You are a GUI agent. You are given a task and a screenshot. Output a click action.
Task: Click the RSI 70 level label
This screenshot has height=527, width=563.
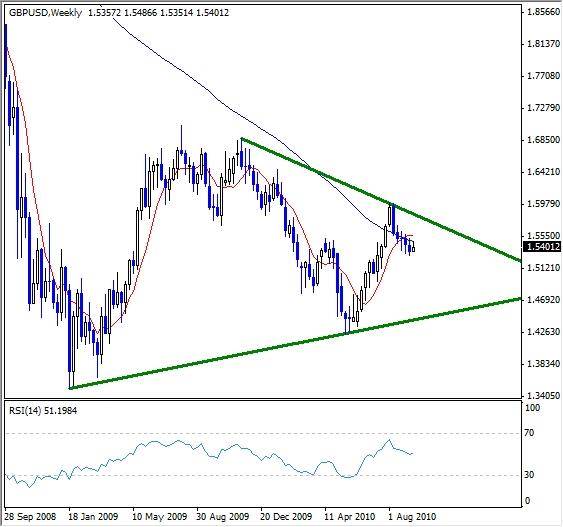[529, 433]
